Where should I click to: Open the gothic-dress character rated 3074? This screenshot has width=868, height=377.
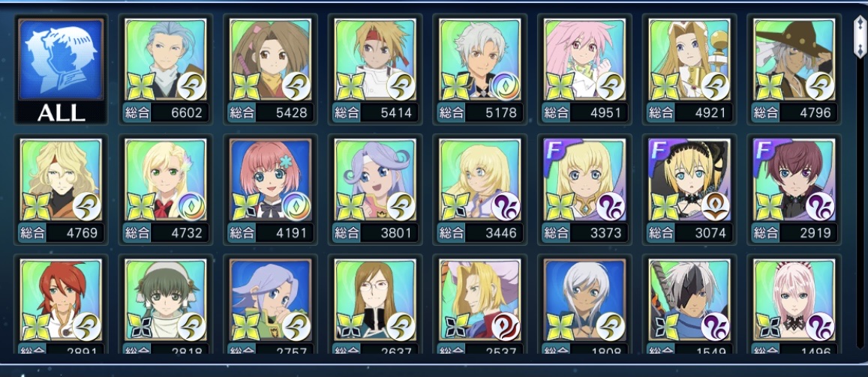click(689, 190)
